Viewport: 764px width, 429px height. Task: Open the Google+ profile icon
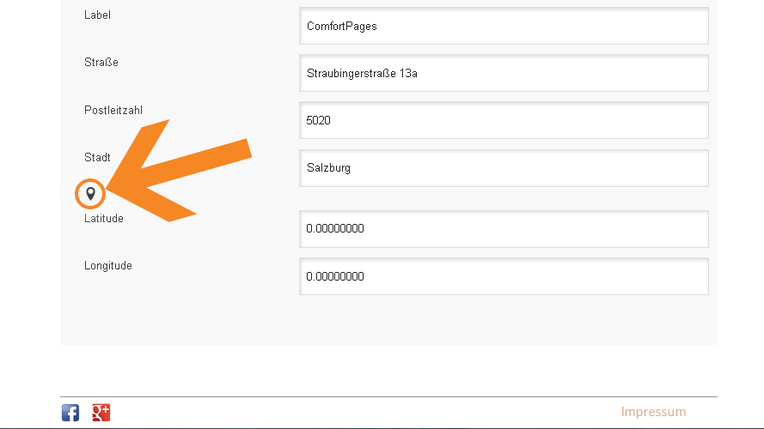point(101,412)
